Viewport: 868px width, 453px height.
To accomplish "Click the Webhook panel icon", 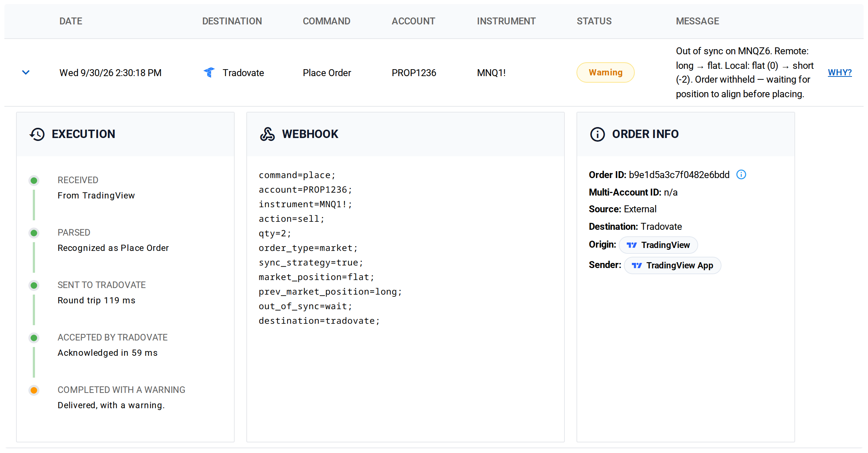I will click(x=267, y=134).
